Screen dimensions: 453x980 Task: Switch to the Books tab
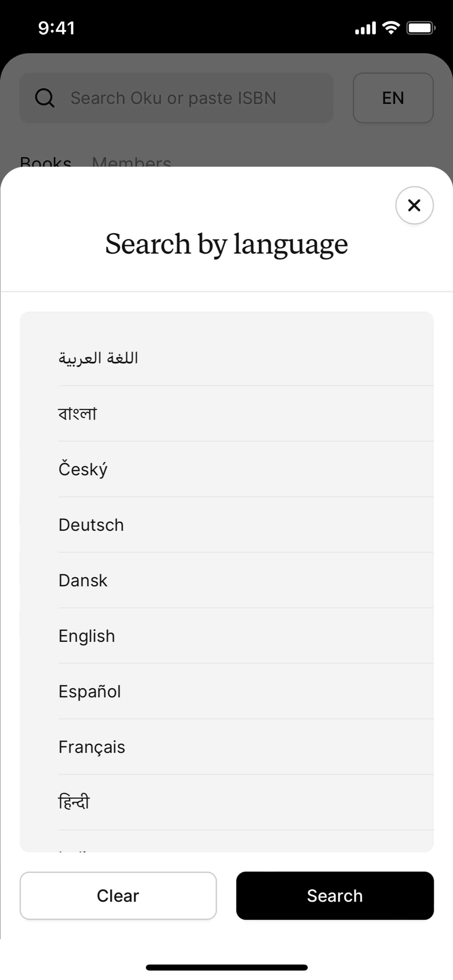click(x=46, y=162)
